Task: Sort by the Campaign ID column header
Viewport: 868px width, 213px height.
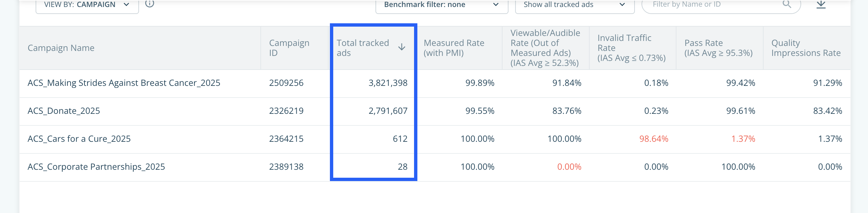Action: click(x=289, y=48)
